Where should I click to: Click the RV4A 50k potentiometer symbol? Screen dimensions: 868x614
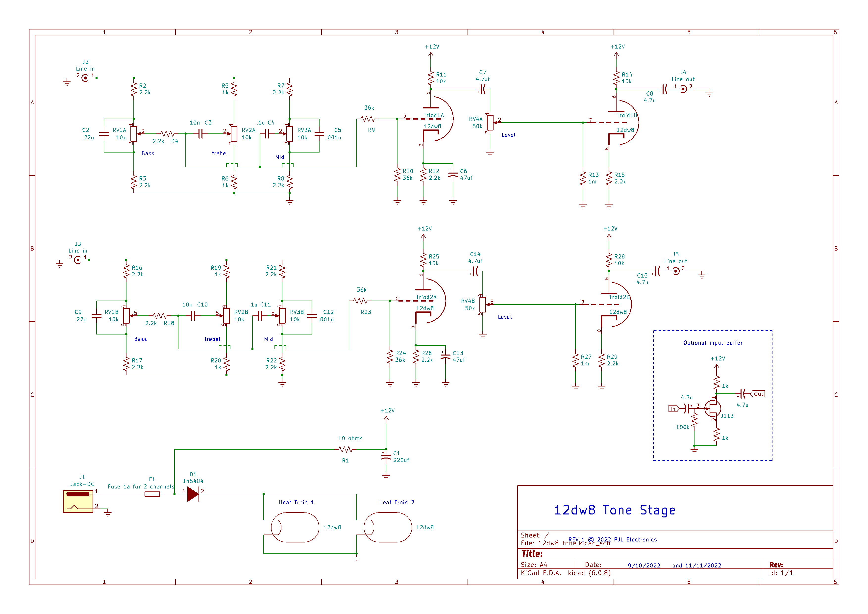click(490, 123)
